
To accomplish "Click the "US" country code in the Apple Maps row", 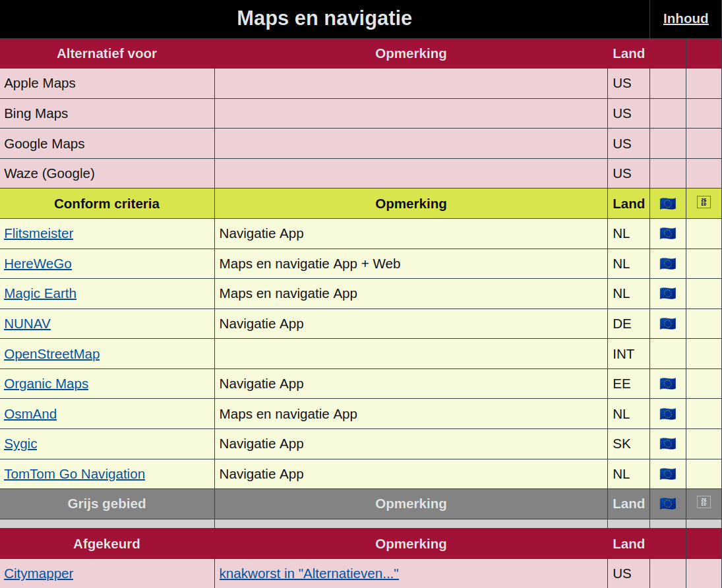I will point(622,83).
